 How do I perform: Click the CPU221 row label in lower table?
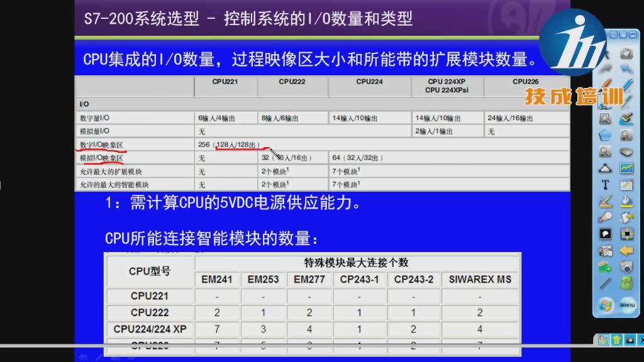pyautogui.click(x=150, y=296)
